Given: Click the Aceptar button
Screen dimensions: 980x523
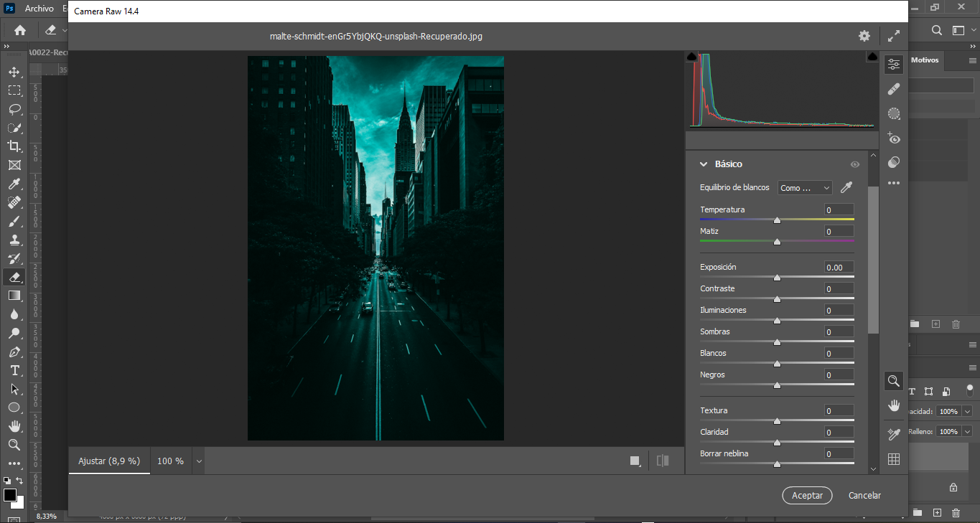Looking at the screenshot, I should (x=807, y=495).
